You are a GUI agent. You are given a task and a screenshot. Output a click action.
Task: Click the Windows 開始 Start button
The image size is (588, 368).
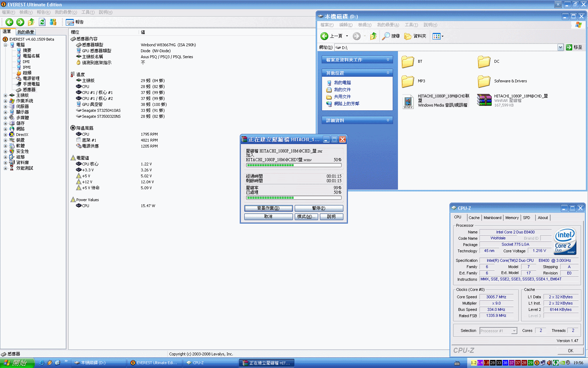17,363
